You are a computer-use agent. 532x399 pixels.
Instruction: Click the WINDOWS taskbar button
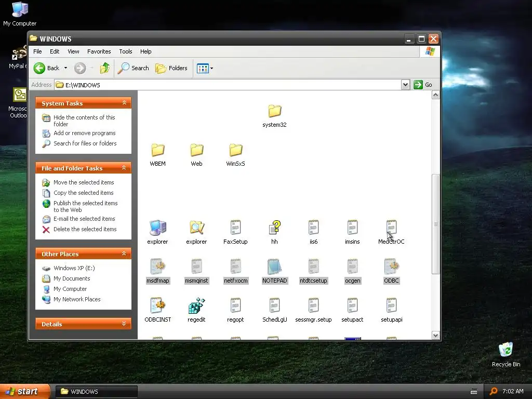tap(97, 392)
